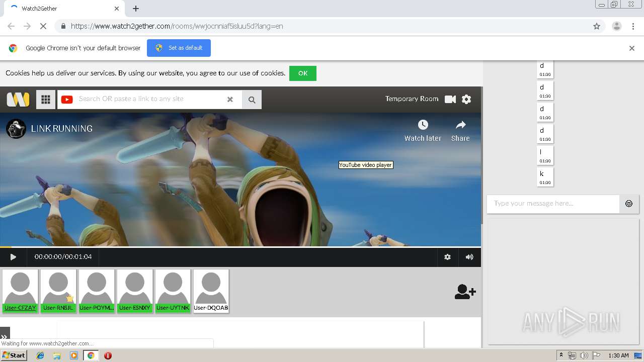Image resolution: width=644 pixels, height=362 pixels.
Task: Click the Temporary Room label
Action: pos(412,99)
